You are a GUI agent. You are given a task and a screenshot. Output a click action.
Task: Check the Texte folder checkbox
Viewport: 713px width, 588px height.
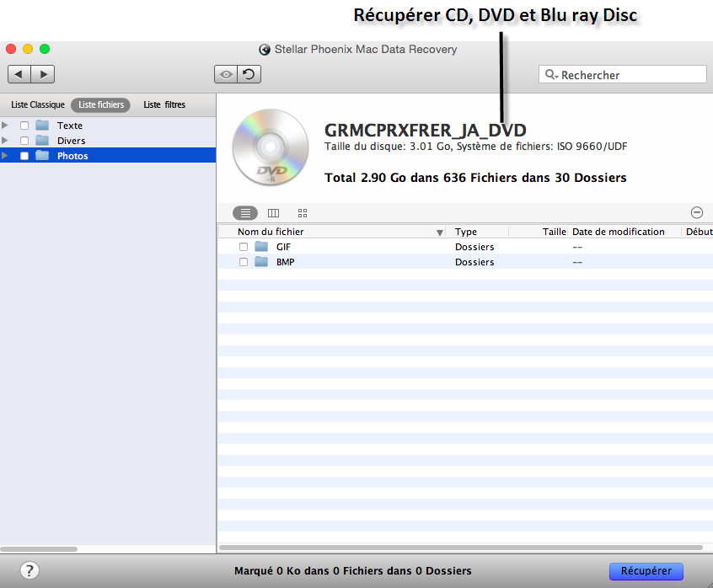pyautogui.click(x=24, y=126)
